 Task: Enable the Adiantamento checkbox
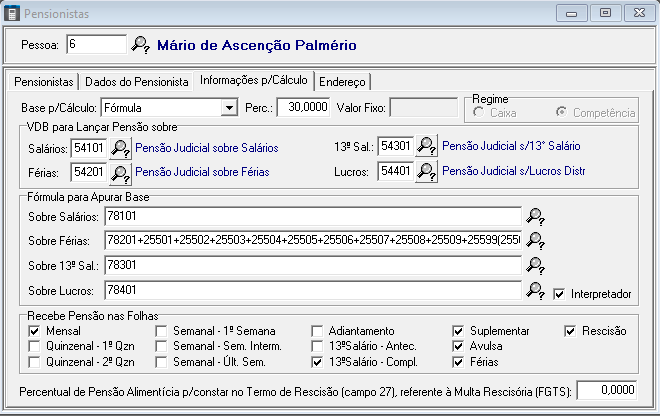click(x=317, y=331)
